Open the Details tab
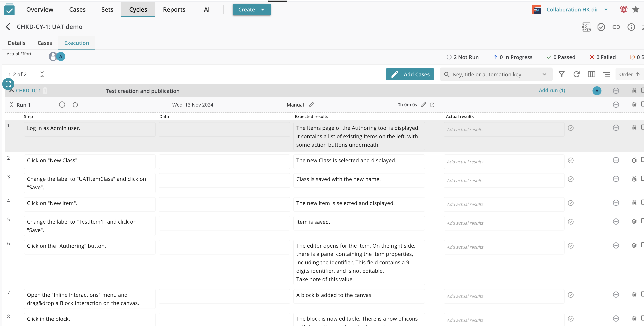644x326 pixels. coord(16,43)
